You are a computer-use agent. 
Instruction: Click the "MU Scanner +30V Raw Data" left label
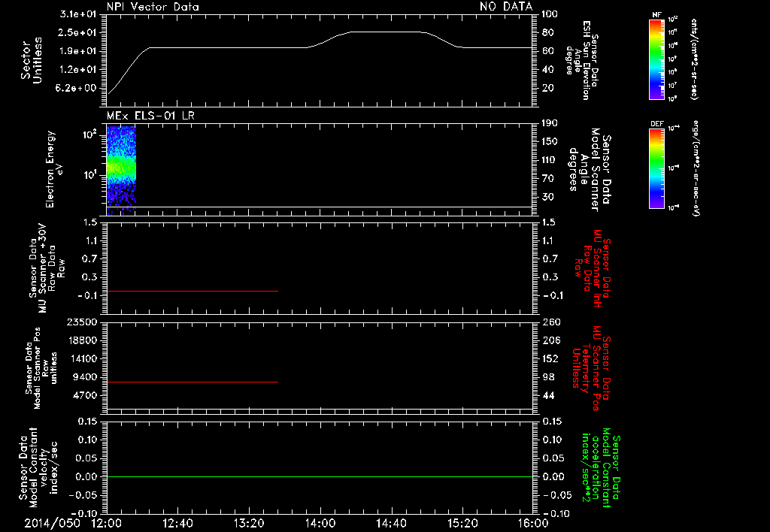(46, 268)
